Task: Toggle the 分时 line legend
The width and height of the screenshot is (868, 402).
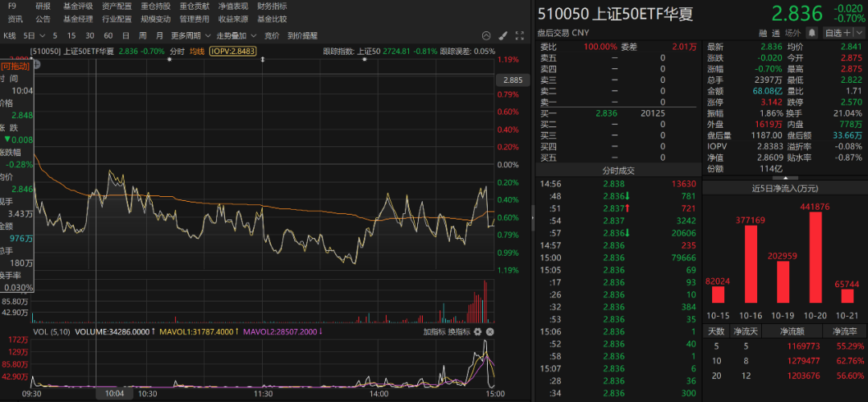Action: click(177, 51)
